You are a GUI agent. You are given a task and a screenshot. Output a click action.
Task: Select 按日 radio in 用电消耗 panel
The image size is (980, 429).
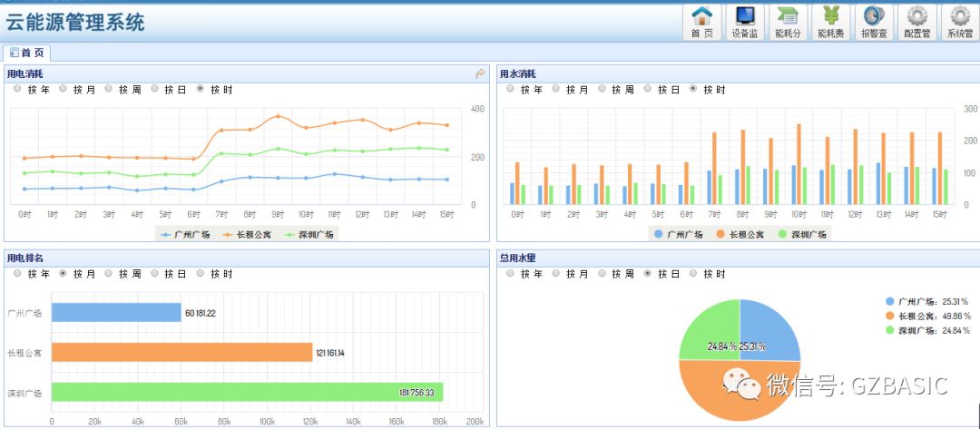(x=155, y=89)
